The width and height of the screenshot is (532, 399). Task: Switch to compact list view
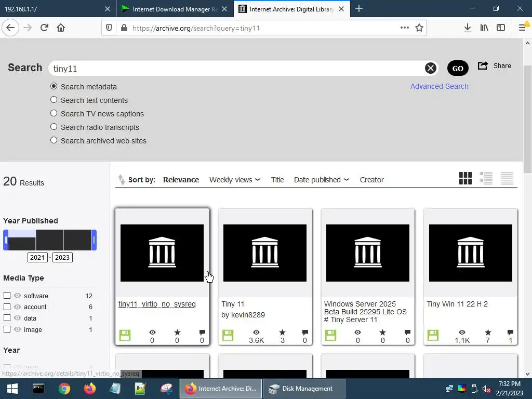tap(507, 178)
